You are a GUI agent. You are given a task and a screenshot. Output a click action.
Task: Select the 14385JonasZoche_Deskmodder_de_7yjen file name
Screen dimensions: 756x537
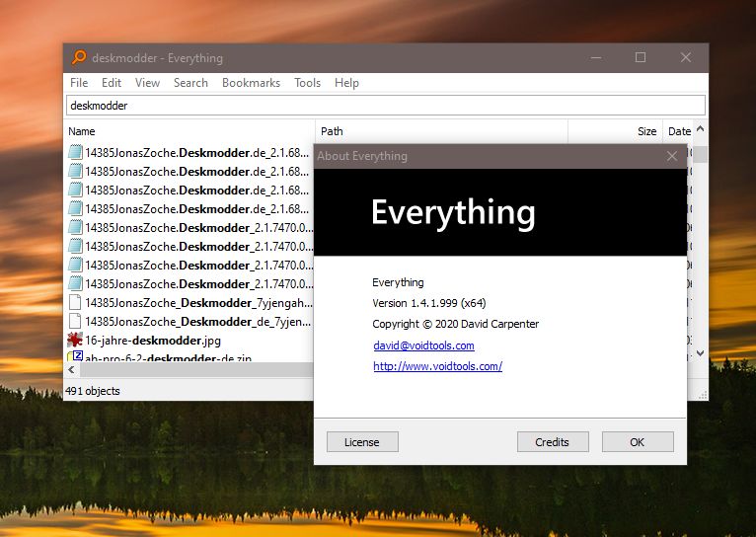[x=198, y=322]
